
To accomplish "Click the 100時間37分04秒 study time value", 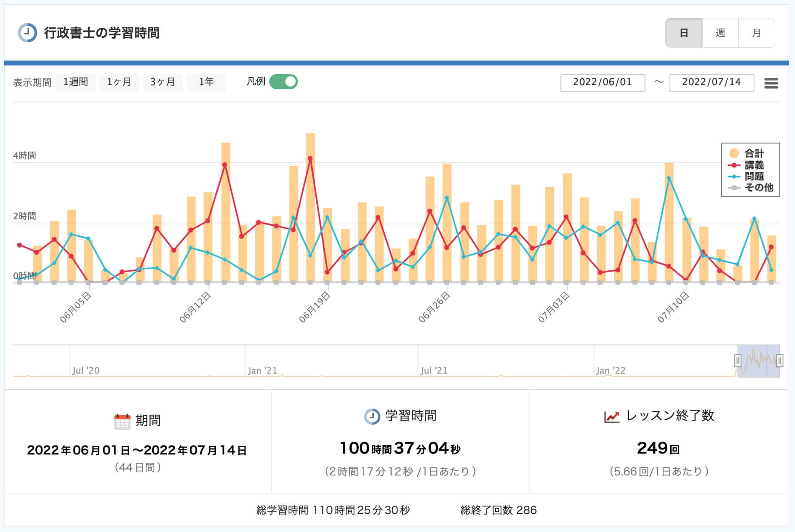I will (x=400, y=448).
